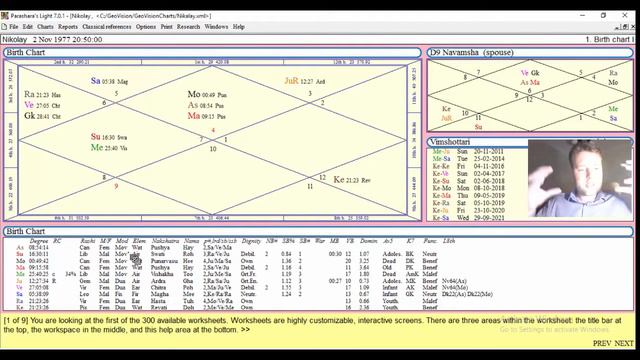The image size is (640, 360).
Task: Select the Ke-Ju dasha row in Vimshottari
Action: 469,210
